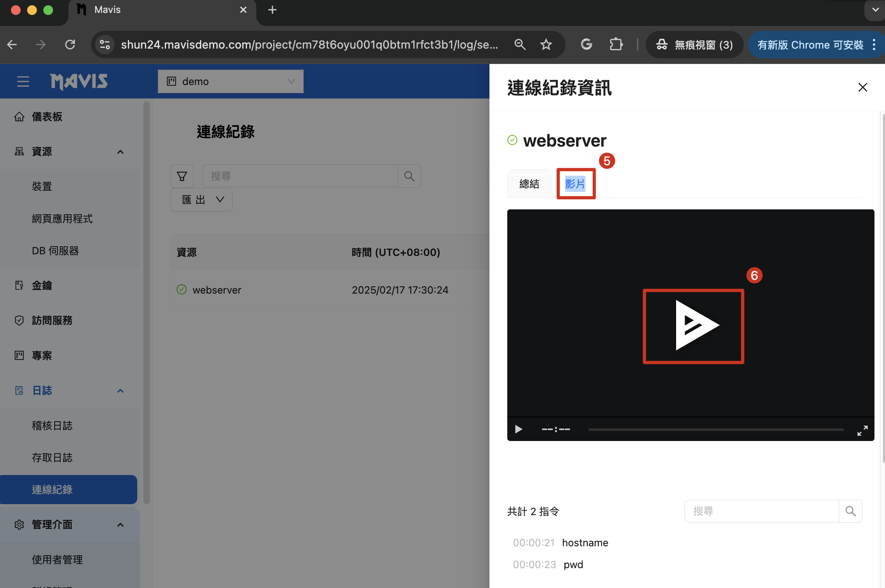This screenshot has height=588, width=885.
Task: Switch to the 總結 tab
Action: (x=529, y=184)
